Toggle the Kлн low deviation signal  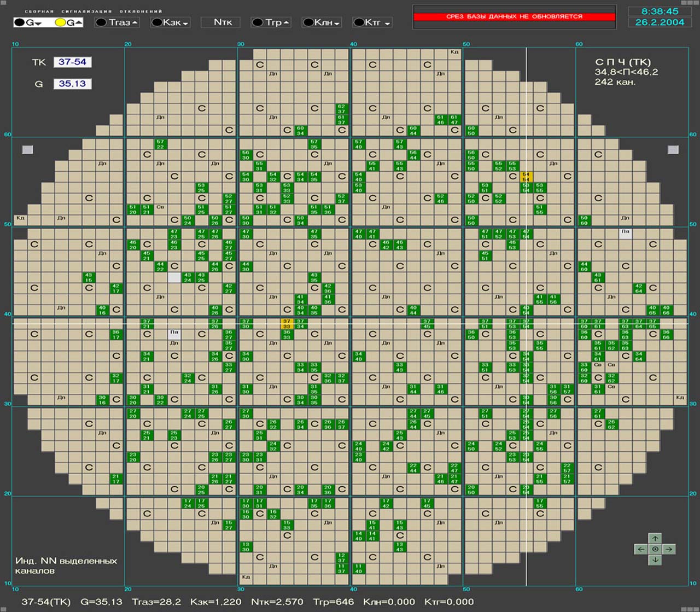[x=322, y=22]
